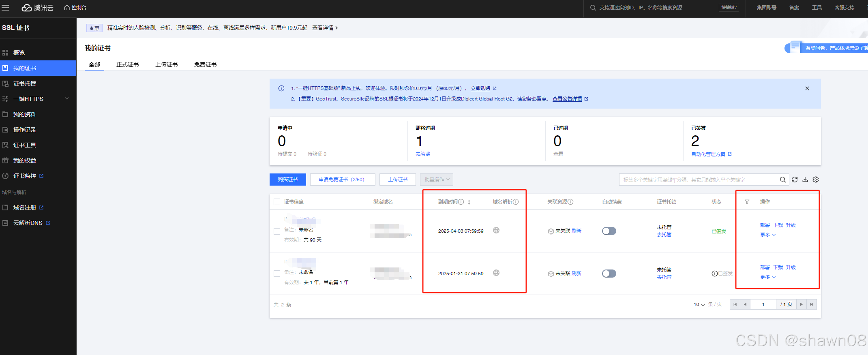Image resolution: width=868 pixels, height=355 pixels.
Task: Click the download list icon
Action: pos(805,180)
